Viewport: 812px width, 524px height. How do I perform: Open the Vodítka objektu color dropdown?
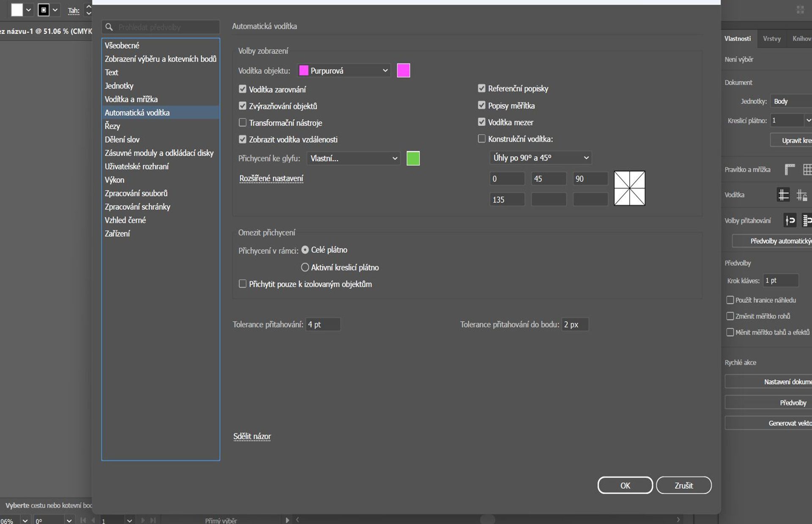point(344,71)
